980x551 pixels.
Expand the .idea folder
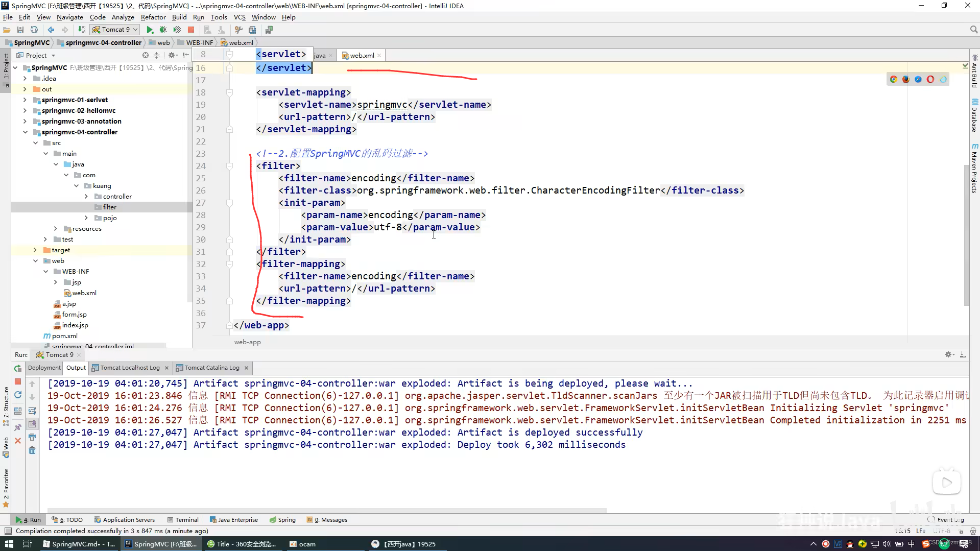pos(25,79)
